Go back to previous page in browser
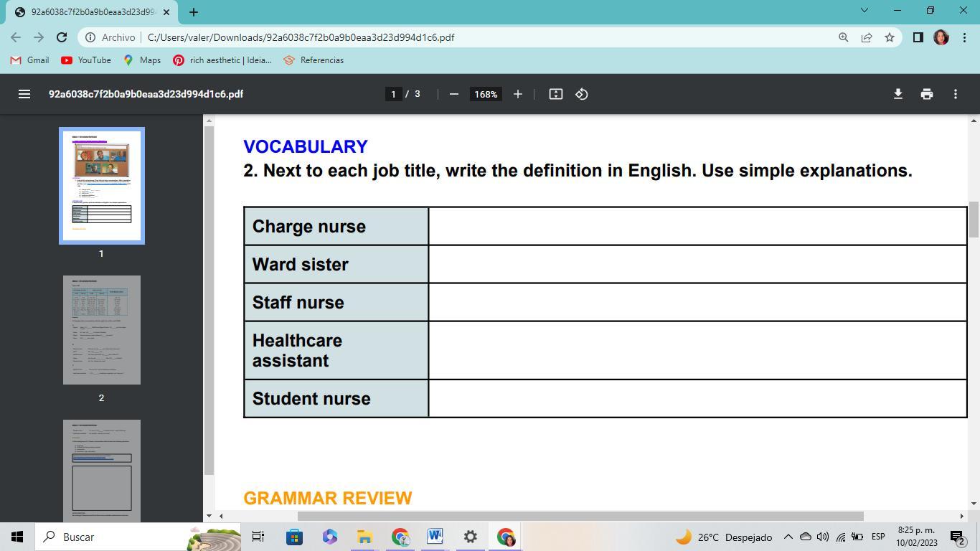The image size is (980, 551). pyautogui.click(x=16, y=37)
